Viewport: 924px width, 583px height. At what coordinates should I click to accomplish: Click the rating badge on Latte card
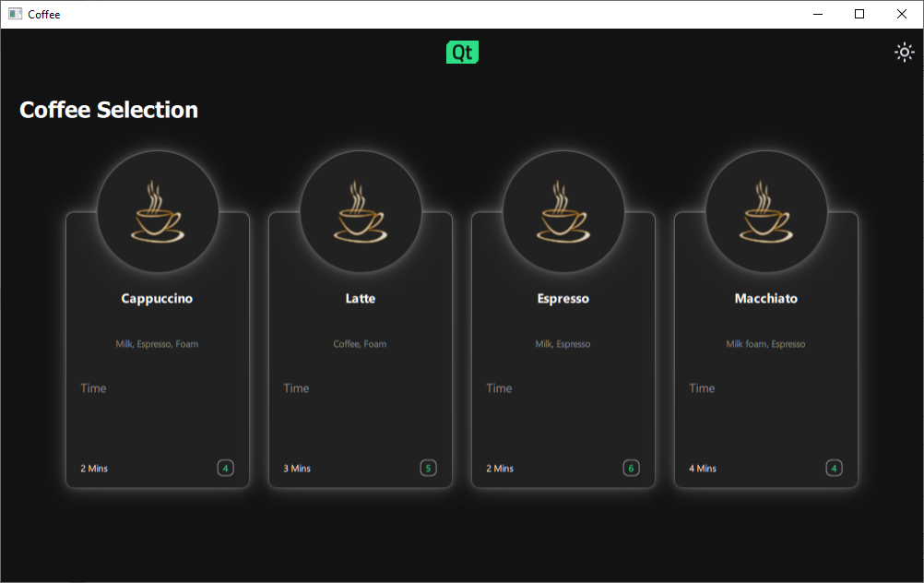(428, 468)
